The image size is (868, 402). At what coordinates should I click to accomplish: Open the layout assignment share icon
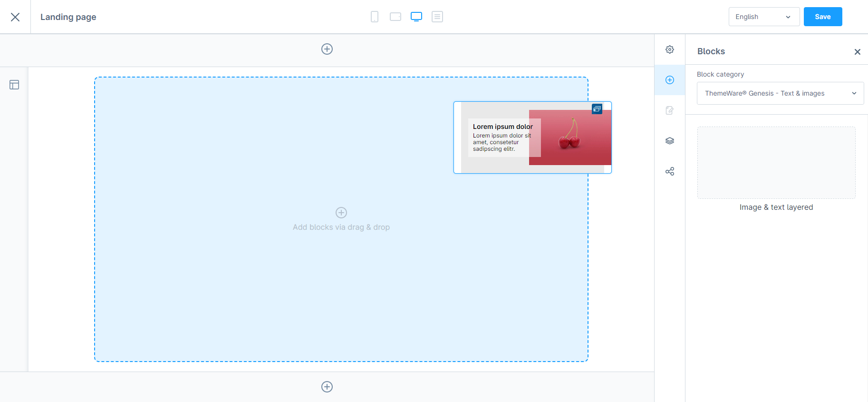coord(670,171)
